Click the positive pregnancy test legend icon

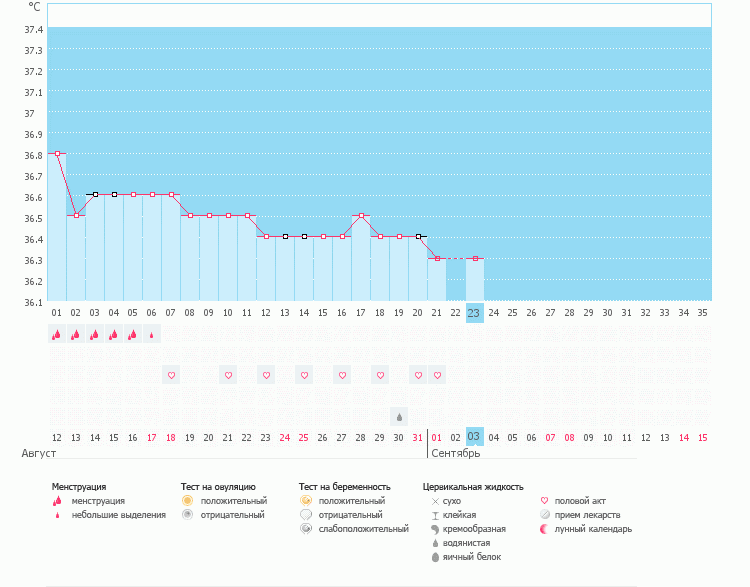click(305, 500)
